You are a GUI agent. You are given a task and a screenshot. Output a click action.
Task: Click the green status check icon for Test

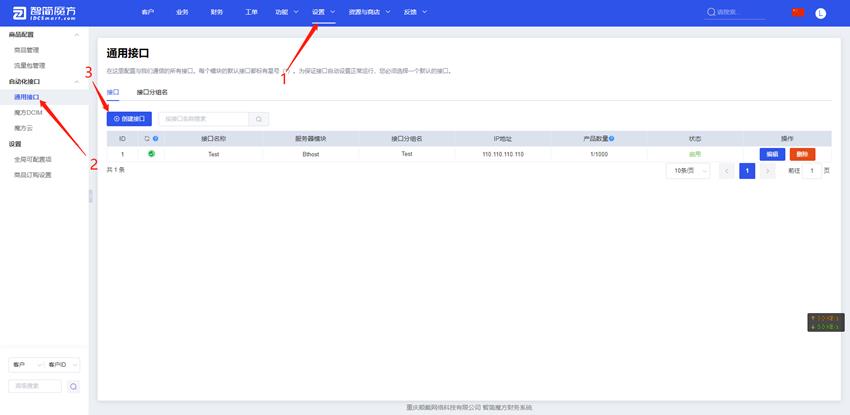click(x=151, y=154)
